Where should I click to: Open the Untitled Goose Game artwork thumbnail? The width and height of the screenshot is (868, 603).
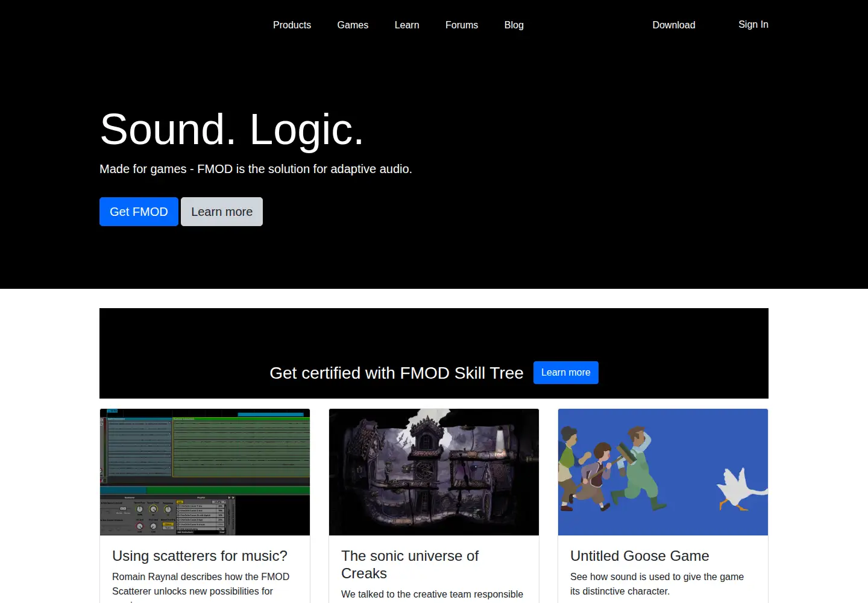tap(663, 472)
